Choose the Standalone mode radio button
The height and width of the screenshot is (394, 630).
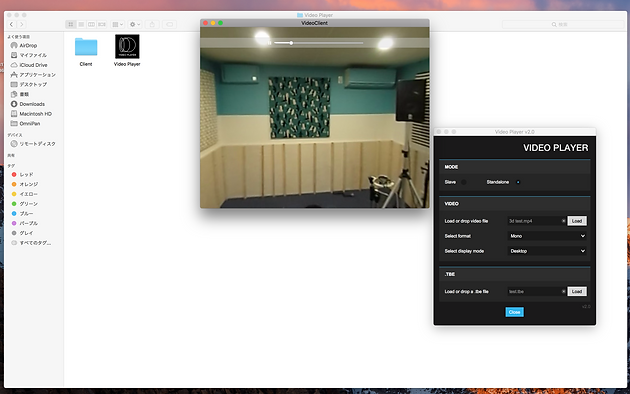518,182
